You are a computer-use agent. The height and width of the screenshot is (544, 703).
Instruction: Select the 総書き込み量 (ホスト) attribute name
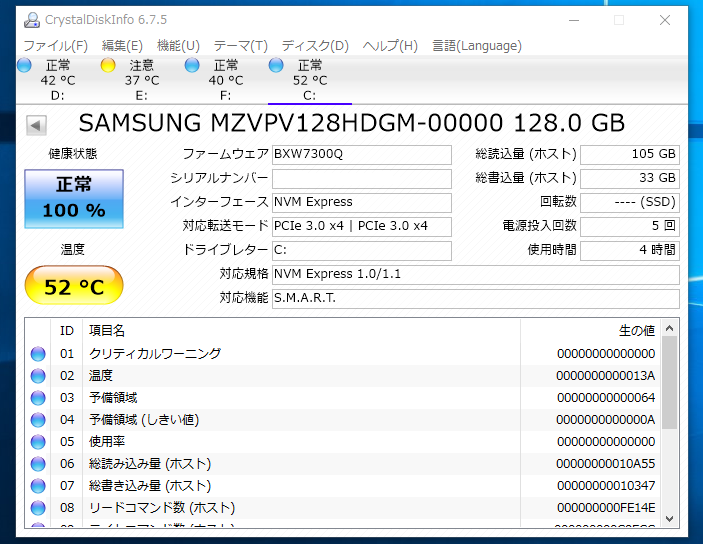pos(150,486)
